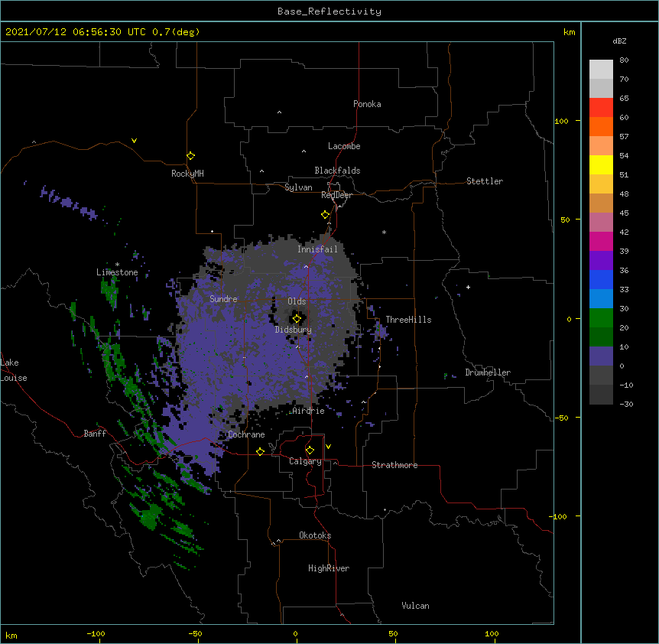Select the blue 33-36 dBZ legend swatch
This screenshot has width=659, height=644.
pyautogui.click(x=601, y=279)
